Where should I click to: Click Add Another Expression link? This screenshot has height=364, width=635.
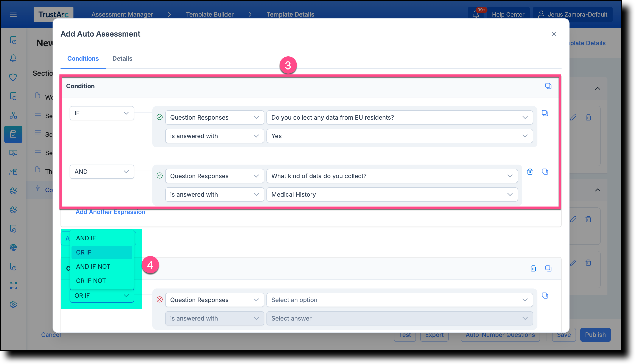[x=110, y=212]
